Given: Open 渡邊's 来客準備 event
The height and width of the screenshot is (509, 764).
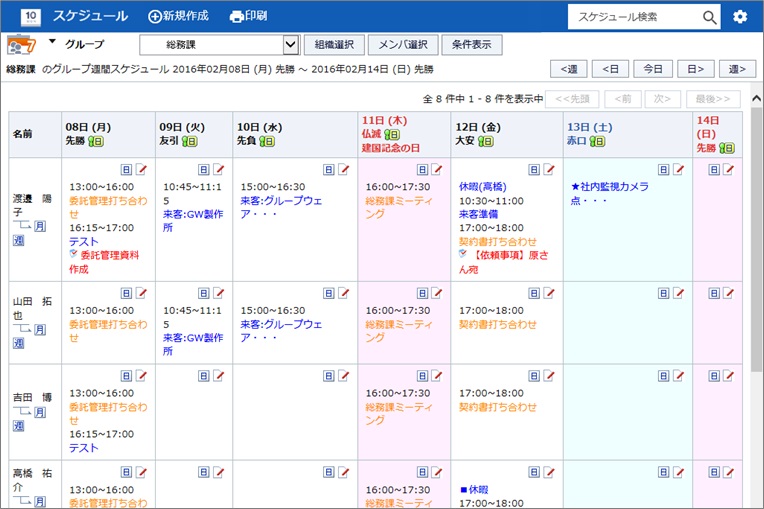Looking at the screenshot, I should point(478,214).
